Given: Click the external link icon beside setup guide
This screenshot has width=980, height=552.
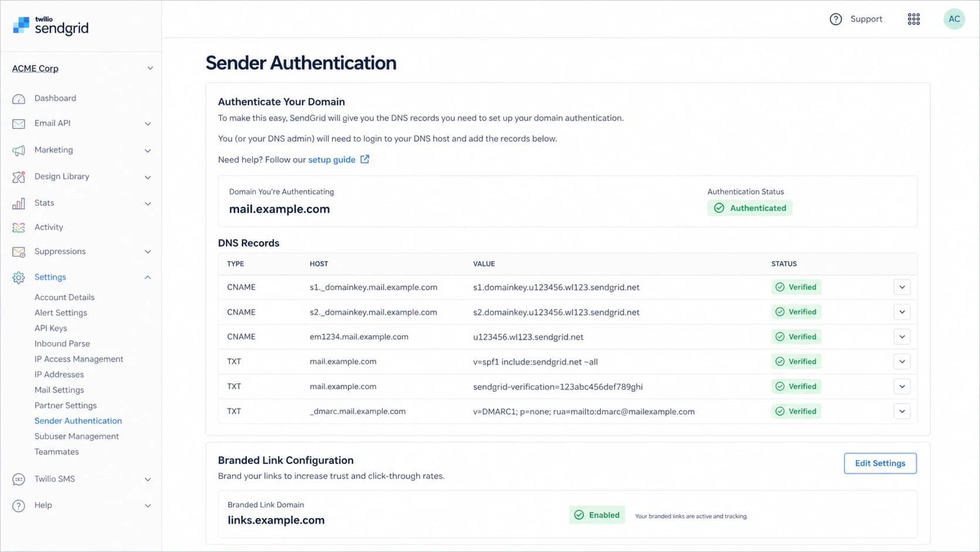Looking at the screenshot, I should (365, 159).
